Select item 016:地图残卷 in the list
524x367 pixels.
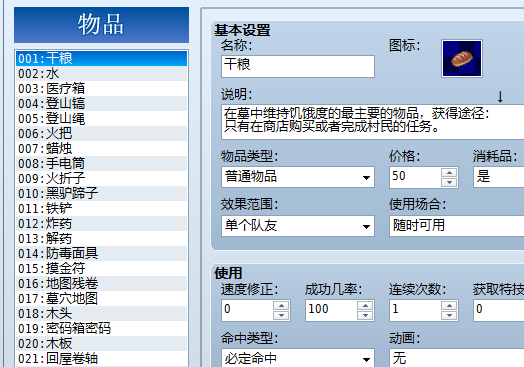tap(101, 284)
